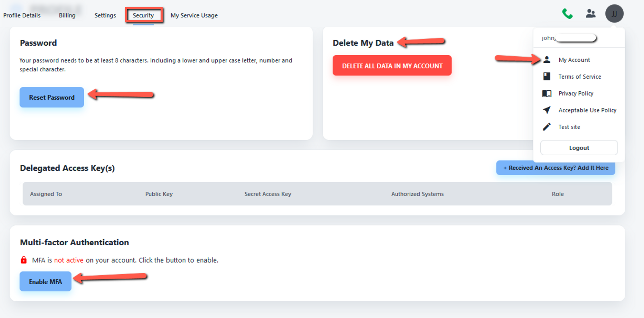The width and height of the screenshot is (644, 318).
Task: Add a received access key
Action: [x=555, y=168]
